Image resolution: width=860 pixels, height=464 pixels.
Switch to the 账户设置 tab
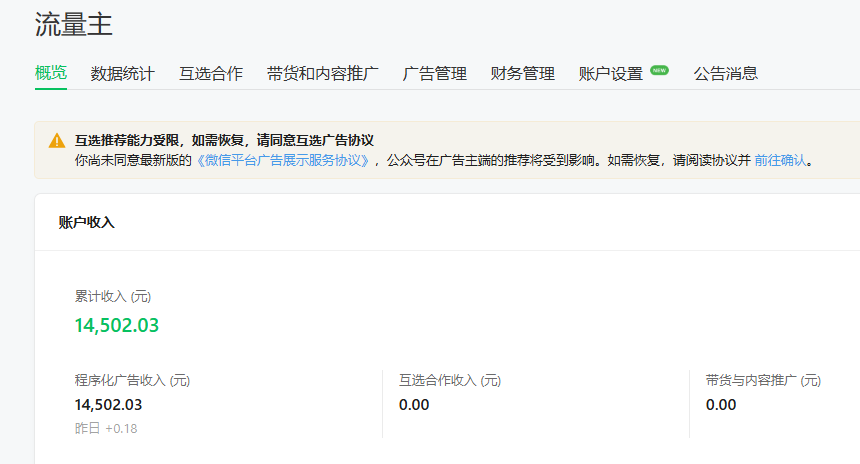610,73
